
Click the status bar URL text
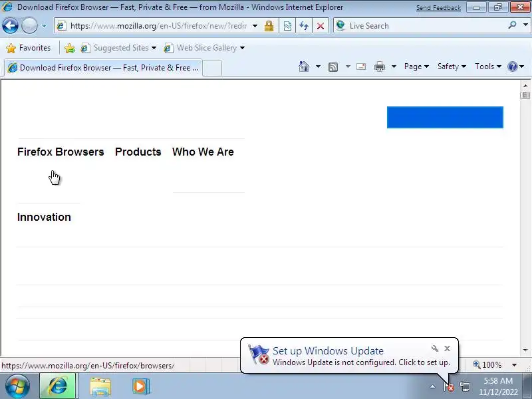88,366
